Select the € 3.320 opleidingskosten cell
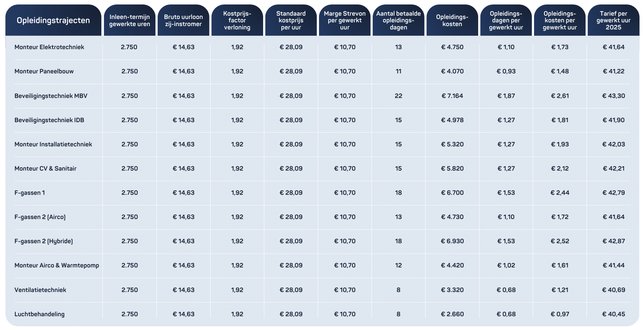Viewport: 644px width, 330px height. (452, 290)
